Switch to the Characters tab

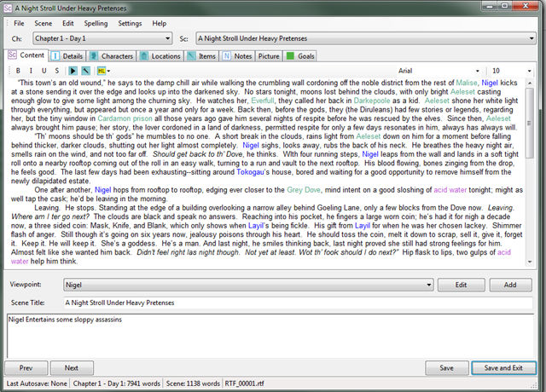112,56
